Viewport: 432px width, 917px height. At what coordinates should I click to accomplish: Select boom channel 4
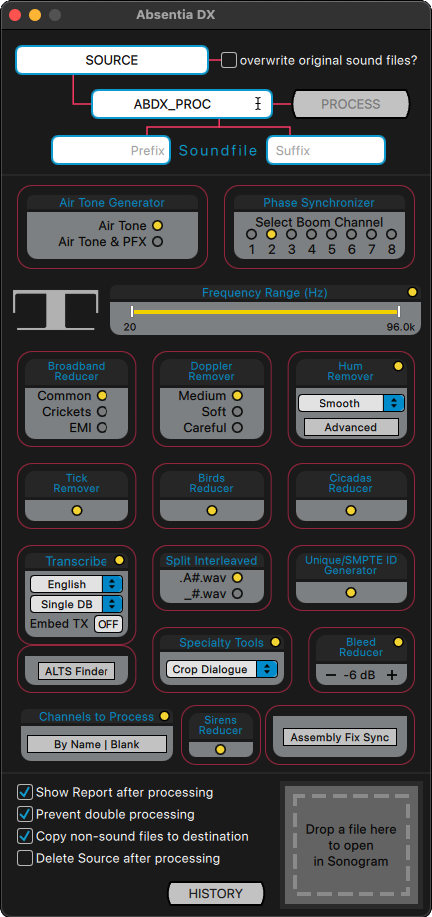click(x=311, y=235)
